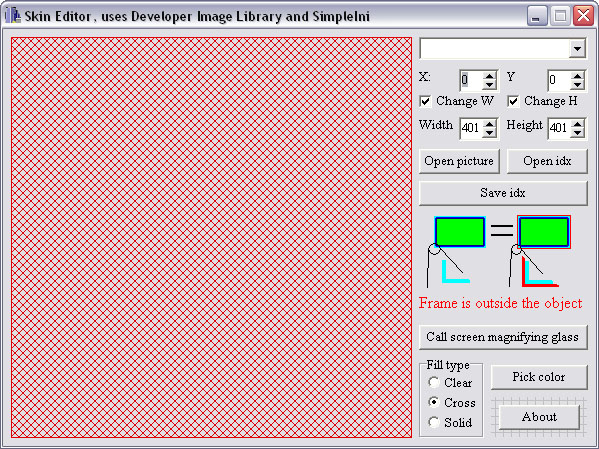This screenshot has width=599, height=449.
Task: Select the Cross fill type radio
Action: point(434,402)
